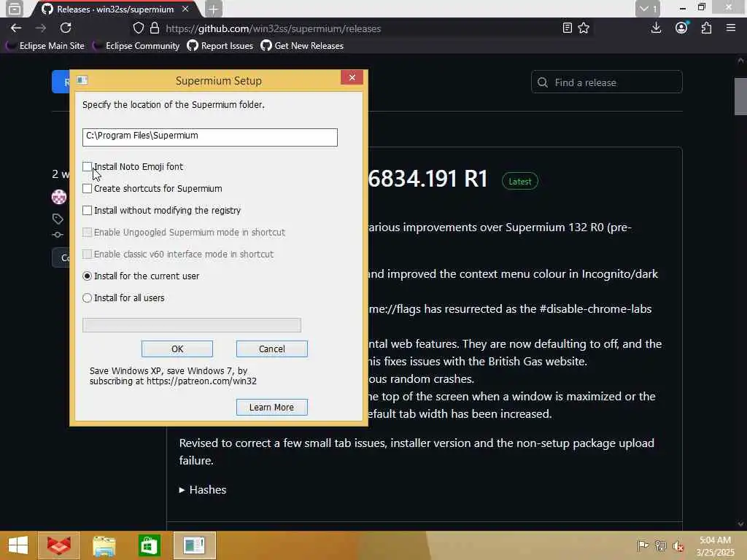The height and width of the screenshot is (560, 747).
Task: Open File Explorer from taskbar
Action: tap(104, 545)
